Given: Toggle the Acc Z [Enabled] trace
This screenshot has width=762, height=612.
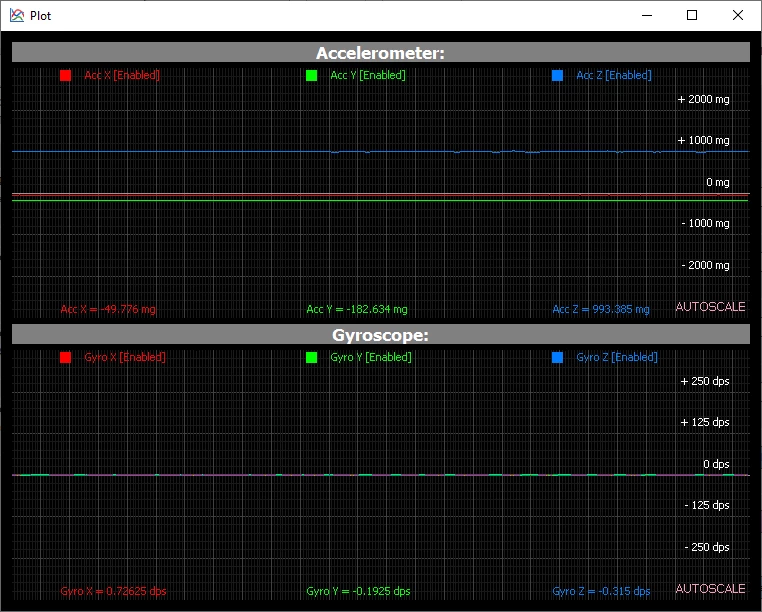Looking at the screenshot, I should click(614, 75).
